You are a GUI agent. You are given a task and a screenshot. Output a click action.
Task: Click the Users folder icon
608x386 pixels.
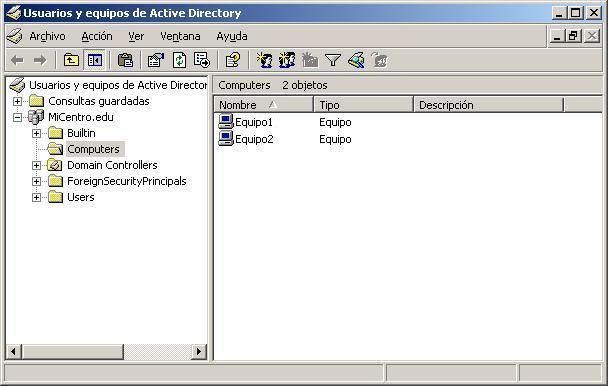[55, 197]
